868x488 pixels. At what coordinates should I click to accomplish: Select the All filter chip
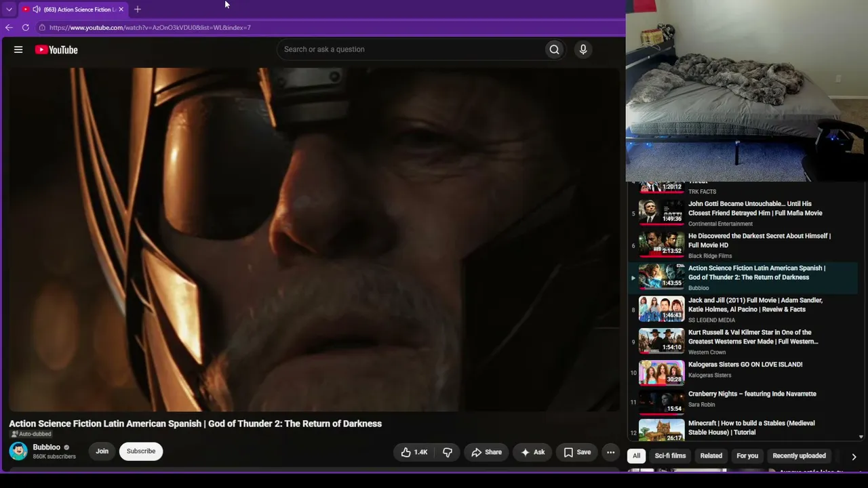(x=636, y=456)
